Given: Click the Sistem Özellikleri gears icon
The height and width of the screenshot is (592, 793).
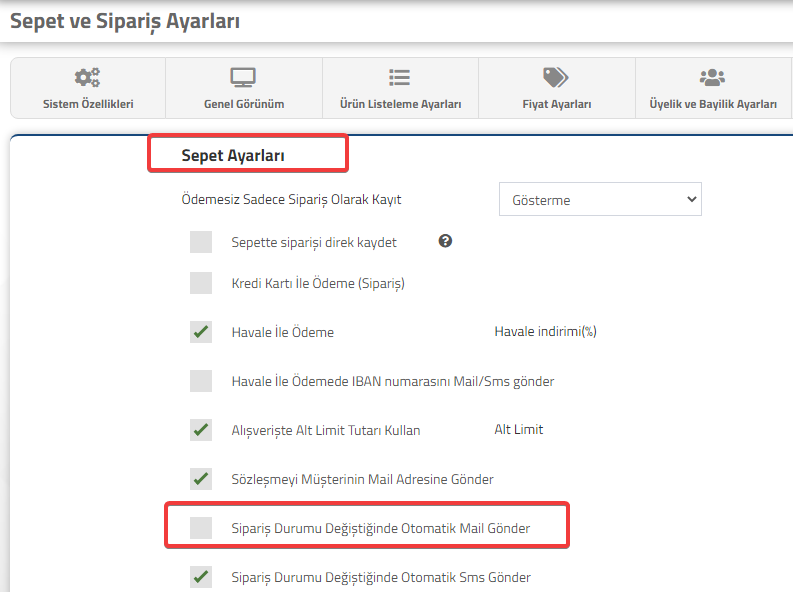Looking at the screenshot, I should click(x=87, y=77).
